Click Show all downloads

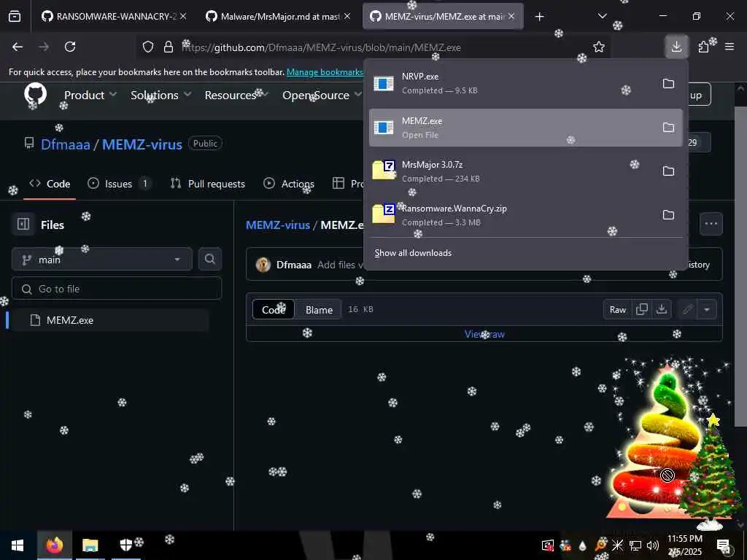tap(413, 253)
